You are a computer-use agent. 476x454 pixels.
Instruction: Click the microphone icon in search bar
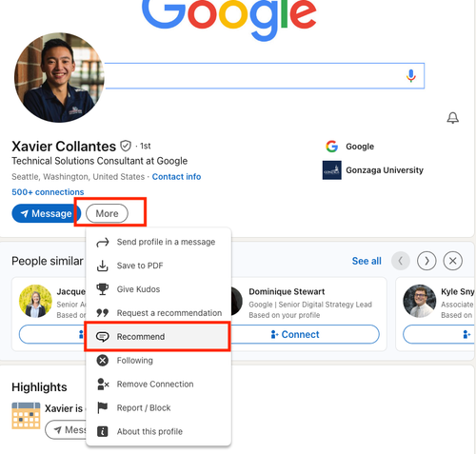coord(410,76)
